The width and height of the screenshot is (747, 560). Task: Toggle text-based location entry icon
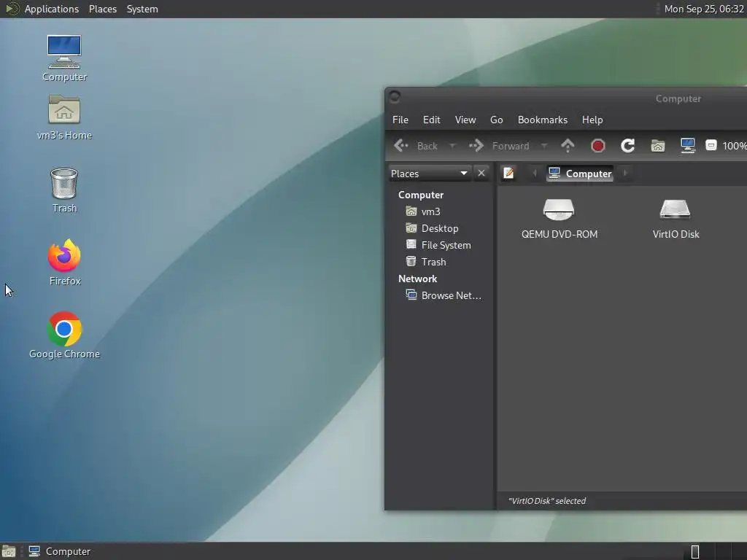(508, 174)
